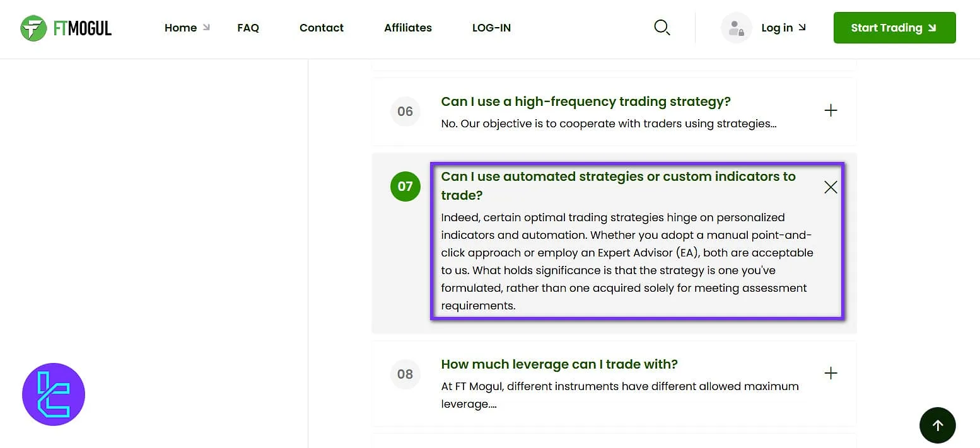Collapse question 07 using the X icon
Screen dimensions: 980x448
point(831,187)
